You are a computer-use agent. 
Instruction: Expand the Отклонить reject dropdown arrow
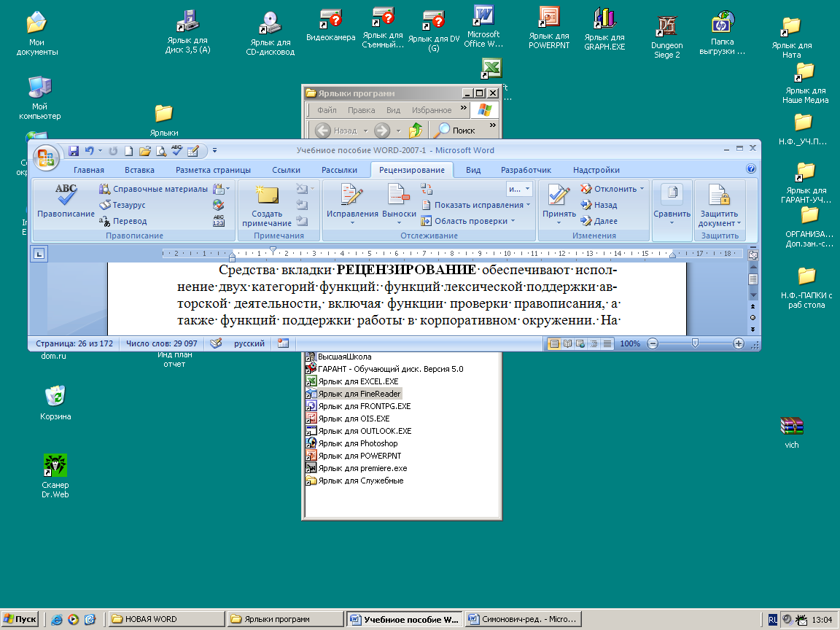(642, 189)
